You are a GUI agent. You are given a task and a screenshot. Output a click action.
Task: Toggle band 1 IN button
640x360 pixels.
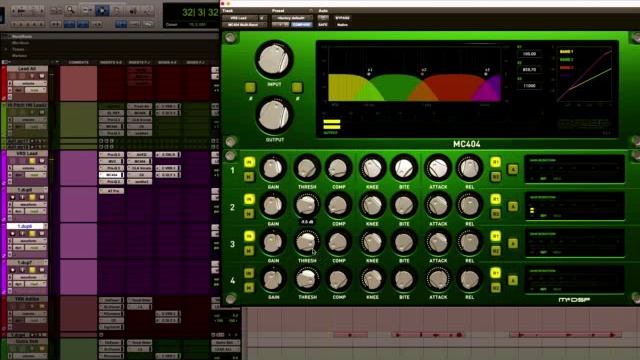249,162
